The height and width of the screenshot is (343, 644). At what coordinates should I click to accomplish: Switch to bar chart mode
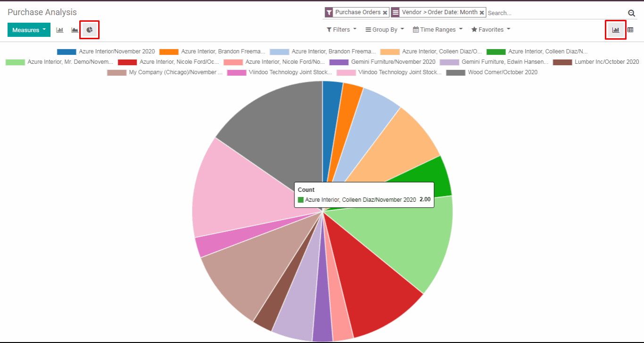pos(59,30)
